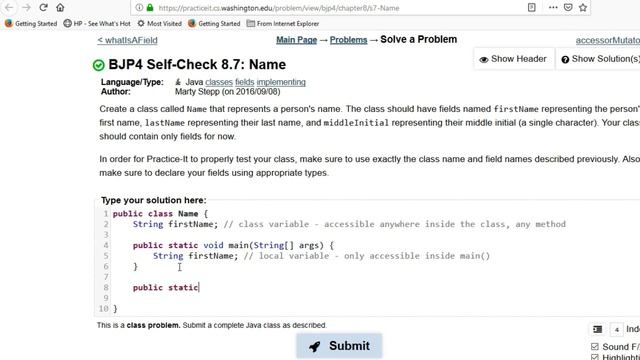Screen dimensions: 640x360
Task: Open the fields tag link
Action: coord(244,82)
